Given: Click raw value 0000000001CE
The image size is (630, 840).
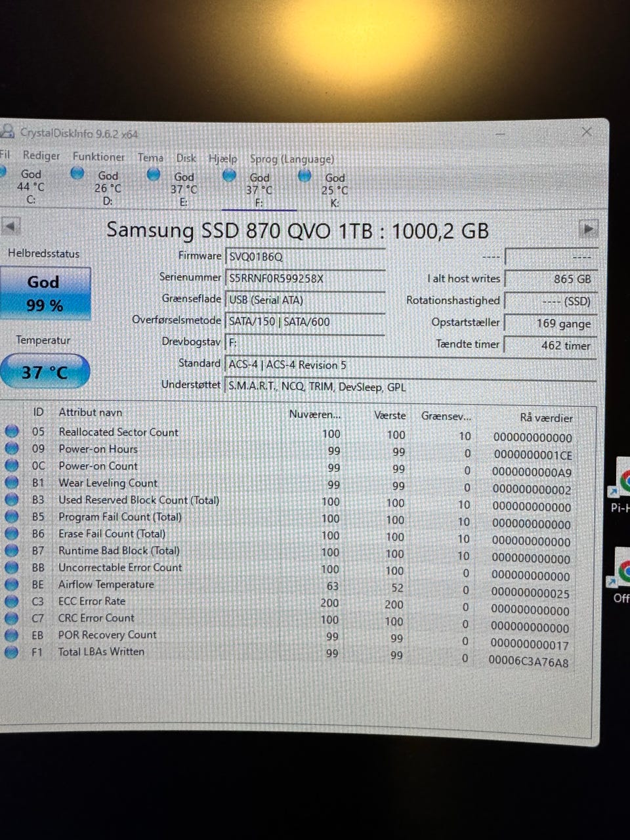Looking at the screenshot, I should (533, 455).
